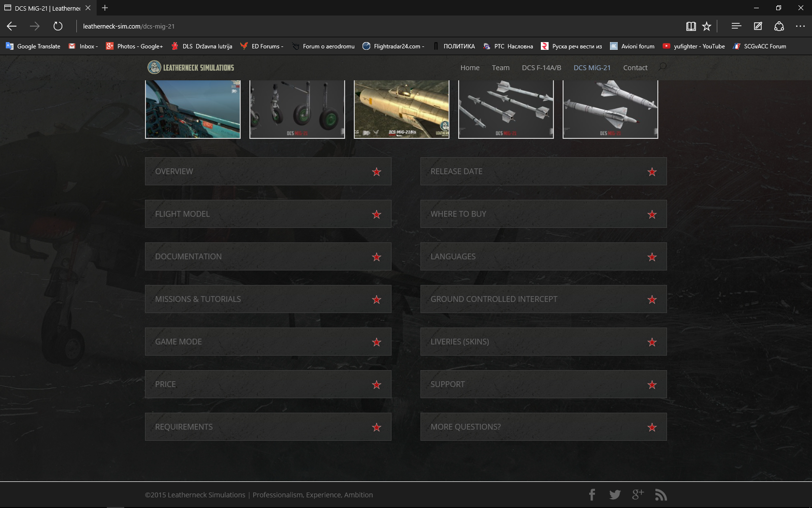812x508 pixels.
Task: Expand the OVERVIEW accordion section
Action: pos(268,171)
